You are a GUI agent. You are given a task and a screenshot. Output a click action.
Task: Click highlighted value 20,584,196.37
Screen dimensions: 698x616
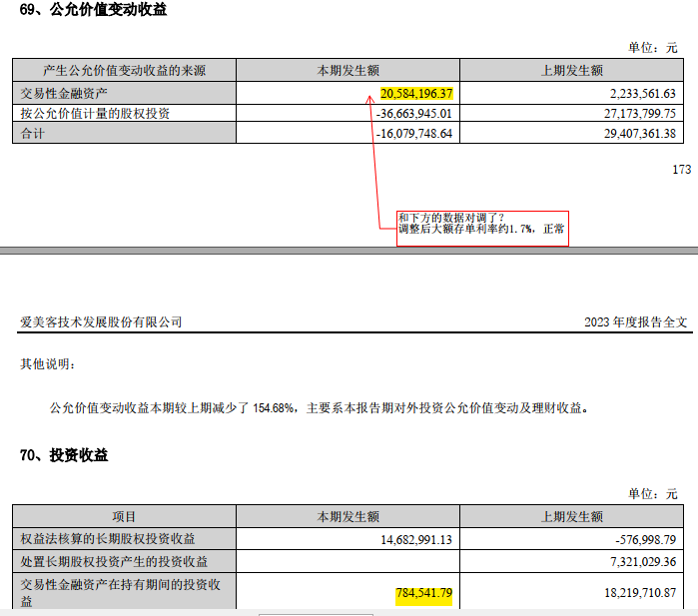pyautogui.click(x=416, y=94)
